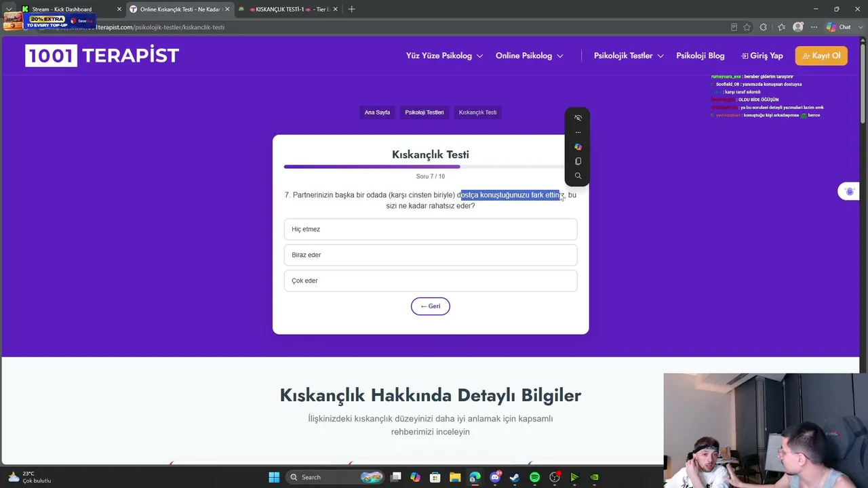868x488 pixels.
Task: Open a new browser tab
Action: [351, 9]
